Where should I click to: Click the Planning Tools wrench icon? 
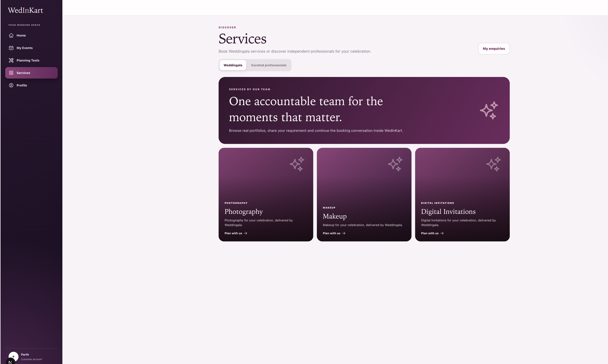[x=11, y=60]
